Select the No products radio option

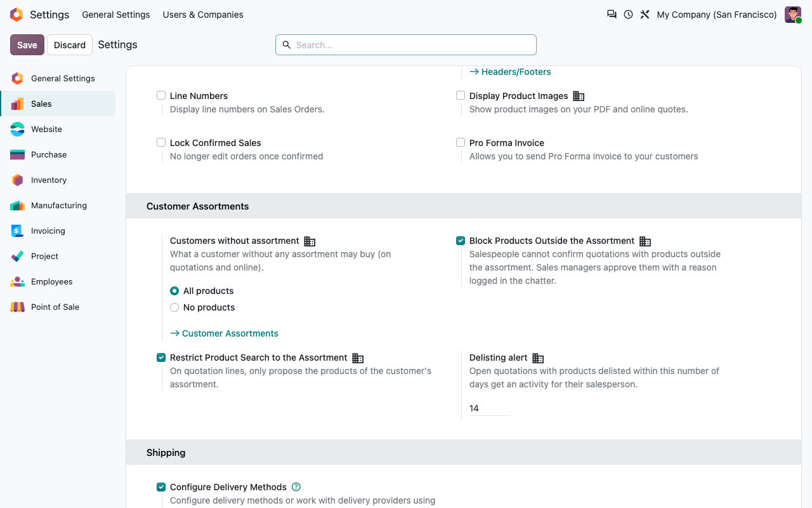174,307
